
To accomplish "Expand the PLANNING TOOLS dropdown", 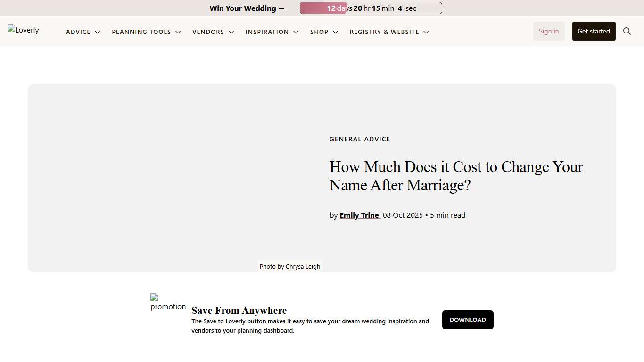I will pos(178,32).
